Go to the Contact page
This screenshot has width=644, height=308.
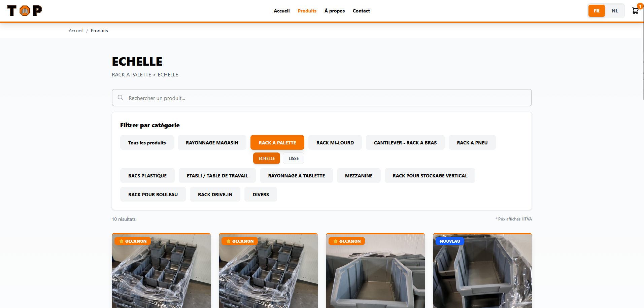(361, 10)
